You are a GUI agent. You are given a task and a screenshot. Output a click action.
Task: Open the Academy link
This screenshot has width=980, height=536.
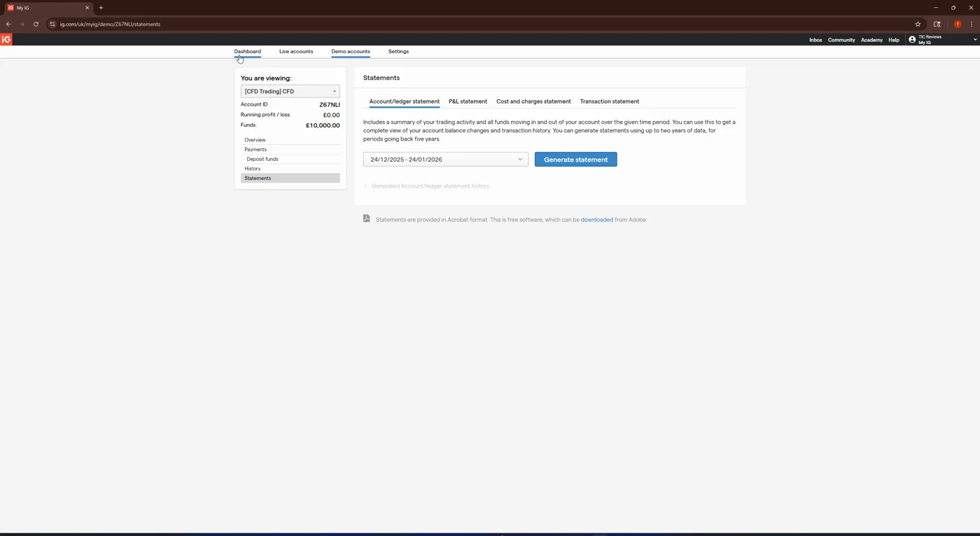[x=871, y=40]
